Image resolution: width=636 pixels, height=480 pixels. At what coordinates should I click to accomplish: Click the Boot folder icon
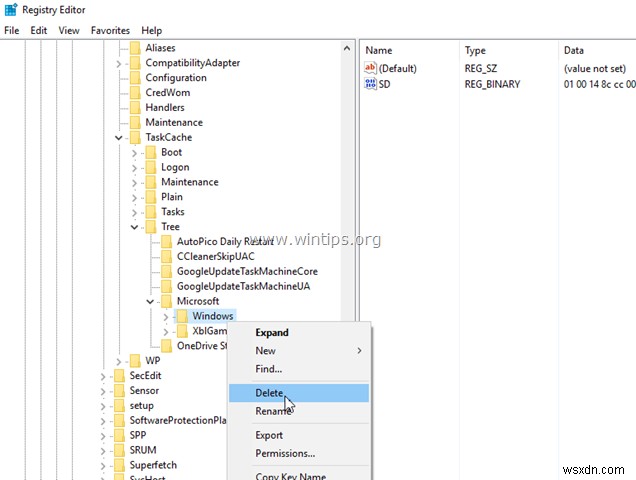click(151, 153)
